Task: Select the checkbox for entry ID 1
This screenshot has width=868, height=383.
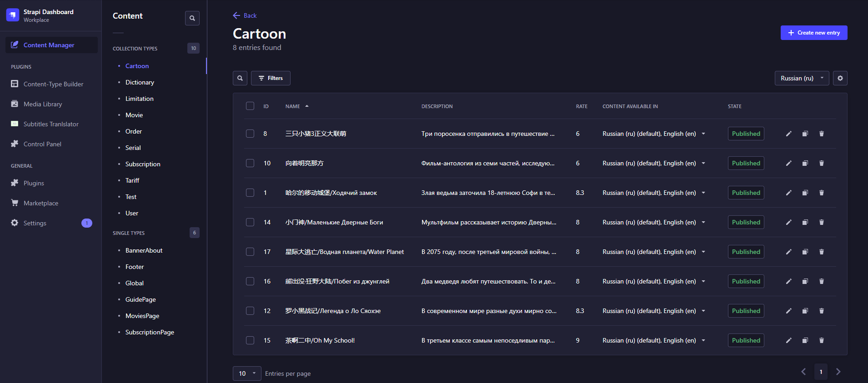Action: pos(250,193)
